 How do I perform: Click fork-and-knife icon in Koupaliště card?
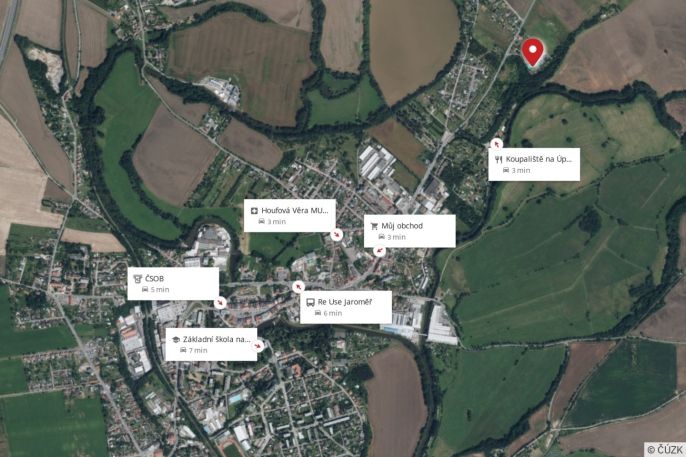click(x=498, y=160)
